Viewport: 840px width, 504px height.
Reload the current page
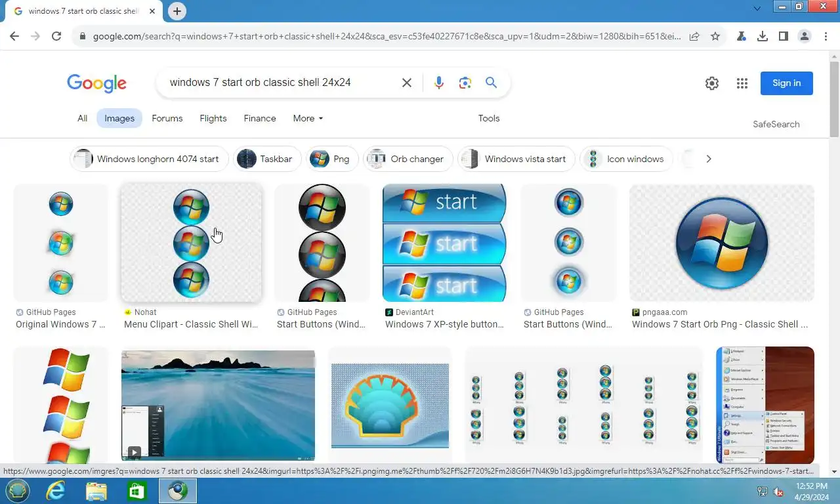pyautogui.click(x=56, y=36)
